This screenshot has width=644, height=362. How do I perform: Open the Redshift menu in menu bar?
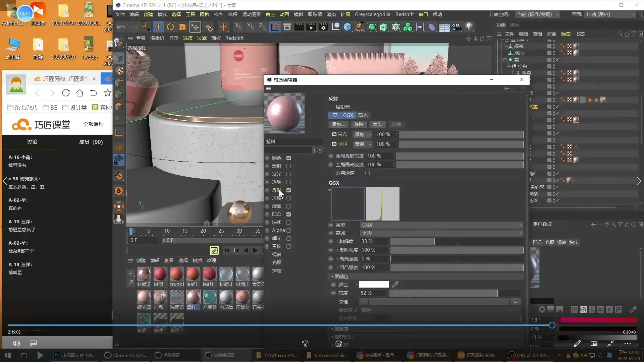coord(404,14)
